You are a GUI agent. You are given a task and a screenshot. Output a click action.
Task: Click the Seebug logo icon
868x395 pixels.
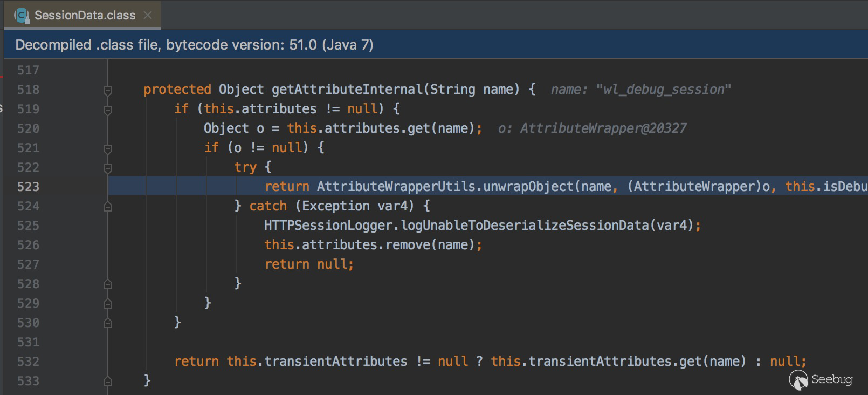coord(798,379)
